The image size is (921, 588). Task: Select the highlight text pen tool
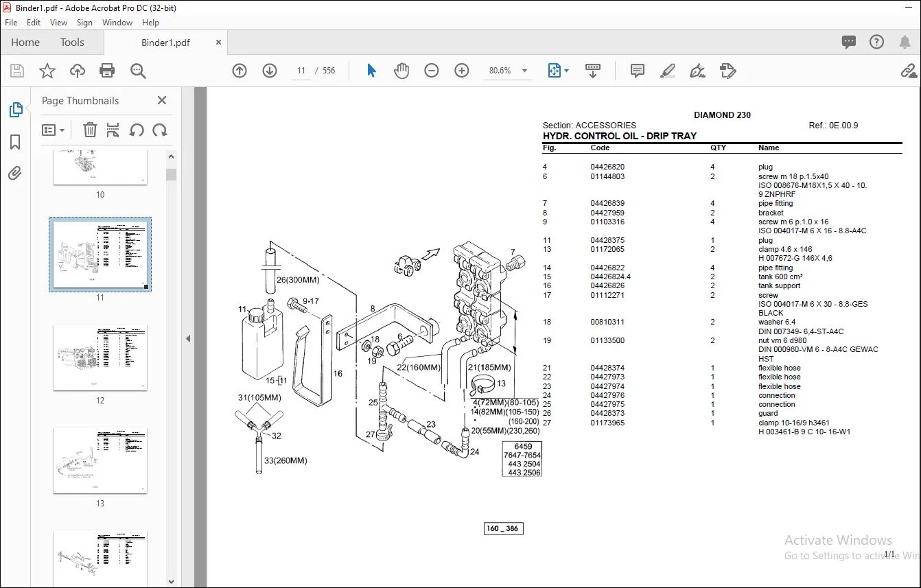pyautogui.click(x=667, y=71)
